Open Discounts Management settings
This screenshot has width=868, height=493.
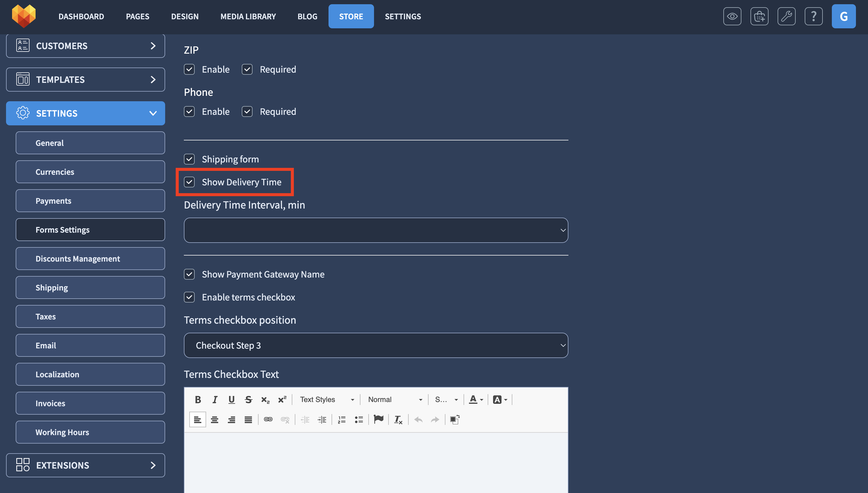click(x=90, y=259)
